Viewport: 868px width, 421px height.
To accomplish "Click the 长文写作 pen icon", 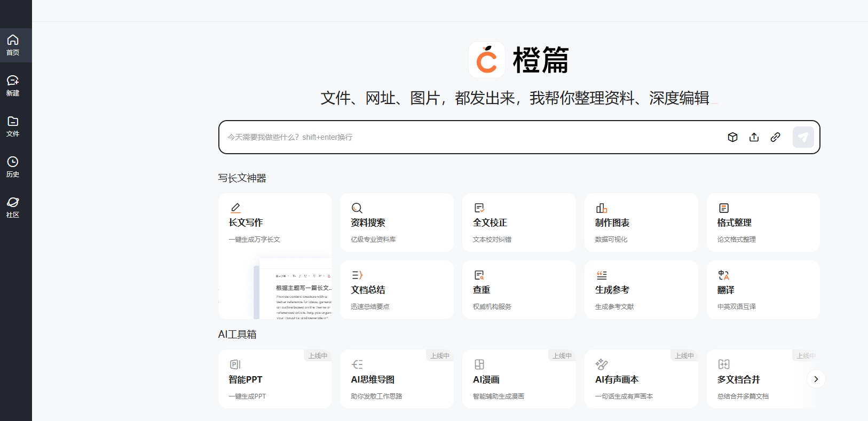I will (x=235, y=208).
